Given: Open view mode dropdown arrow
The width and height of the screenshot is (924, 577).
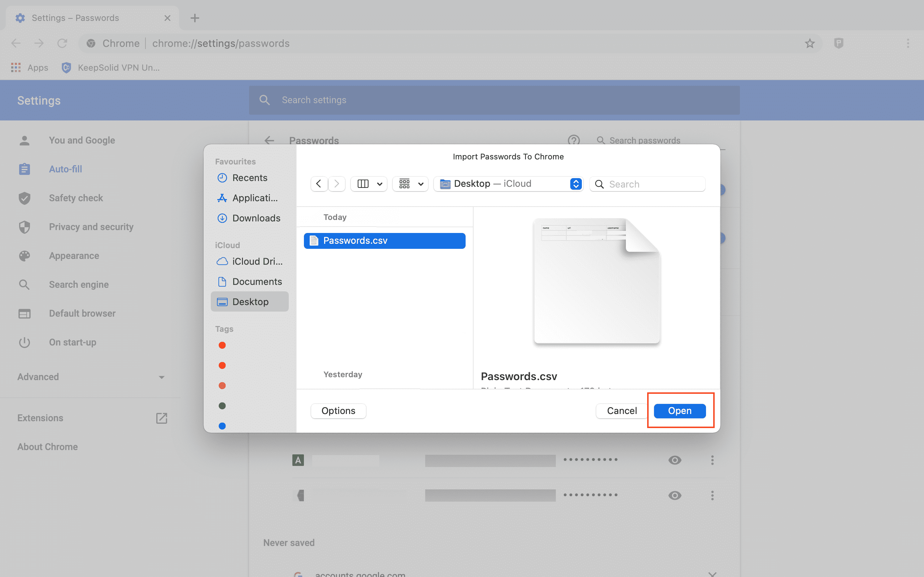Looking at the screenshot, I should point(380,184).
